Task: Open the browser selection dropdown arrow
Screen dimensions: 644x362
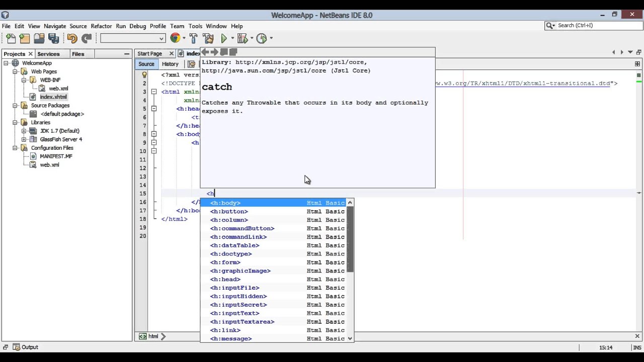Action: pos(184,38)
